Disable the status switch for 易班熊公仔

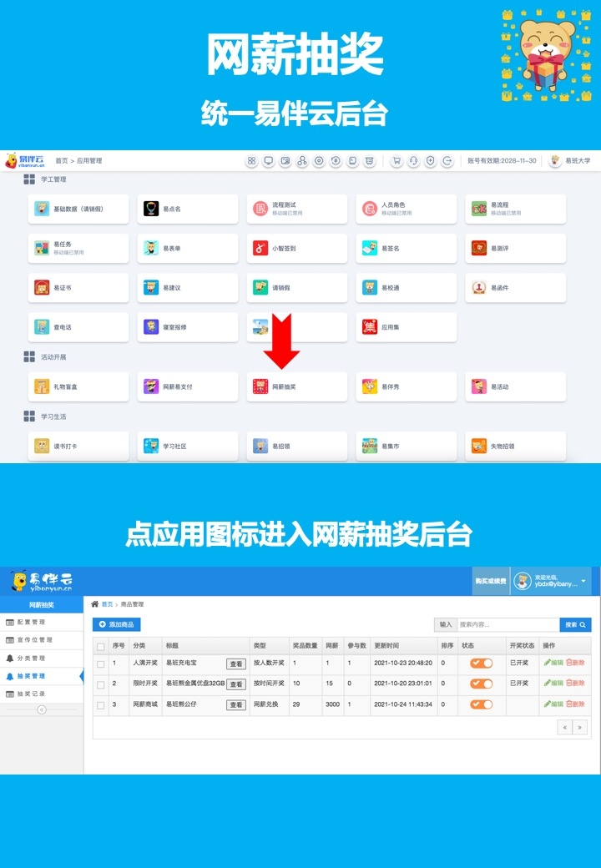click(x=482, y=704)
